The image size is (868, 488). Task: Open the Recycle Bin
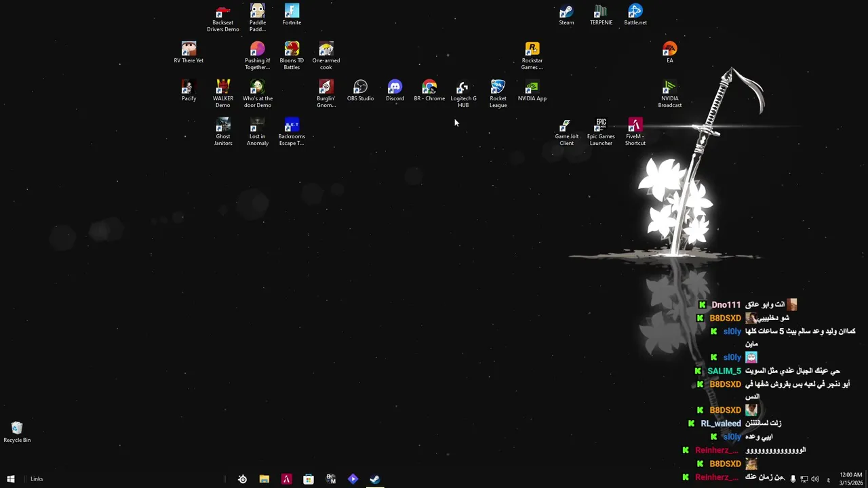click(x=17, y=432)
